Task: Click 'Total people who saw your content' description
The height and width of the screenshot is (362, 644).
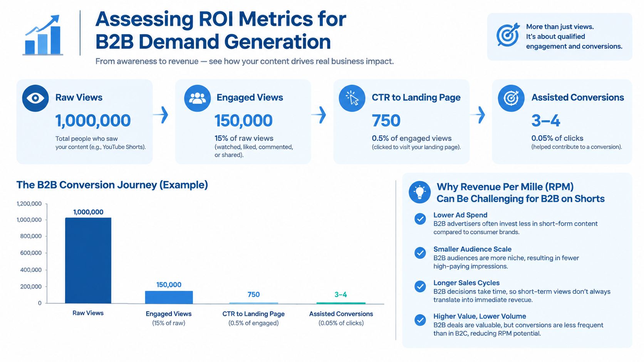Action: point(101,142)
